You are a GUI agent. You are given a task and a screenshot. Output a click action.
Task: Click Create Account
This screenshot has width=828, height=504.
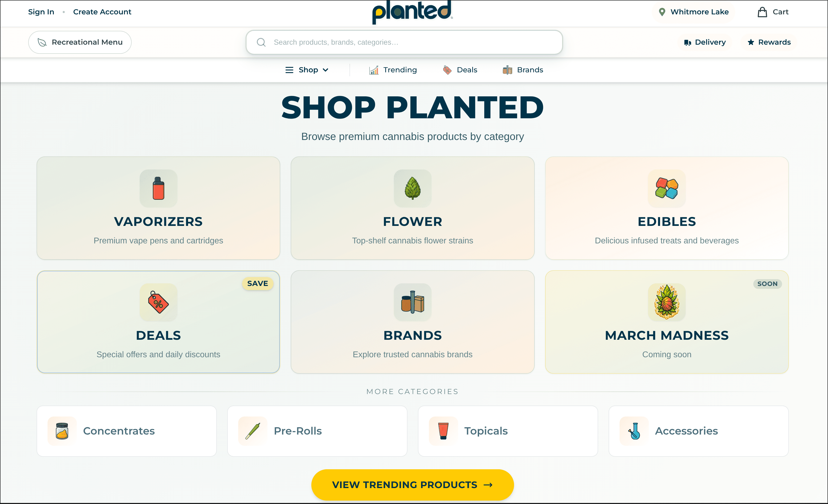(102, 12)
